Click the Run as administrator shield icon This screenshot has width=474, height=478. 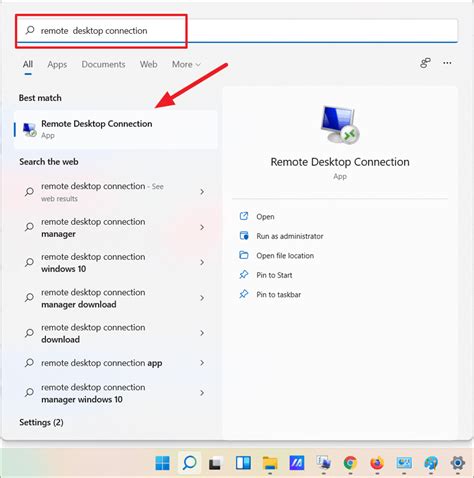click(244, 236)
